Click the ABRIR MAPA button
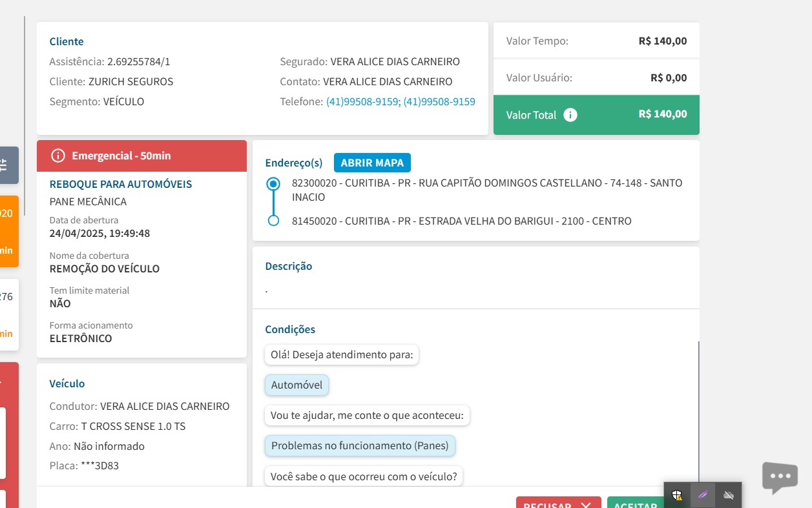The height and width of the screenshot is (508, 812). point(372,163)
